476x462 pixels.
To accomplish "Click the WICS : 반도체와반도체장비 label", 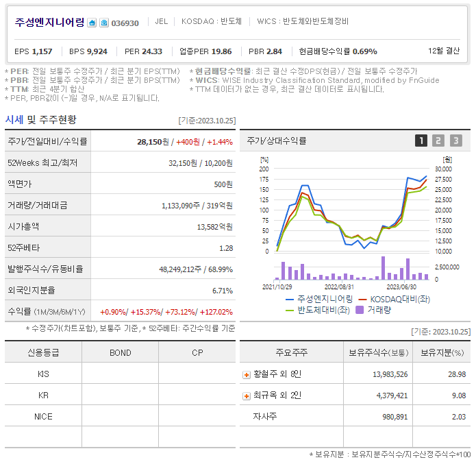I will [303, 21].
